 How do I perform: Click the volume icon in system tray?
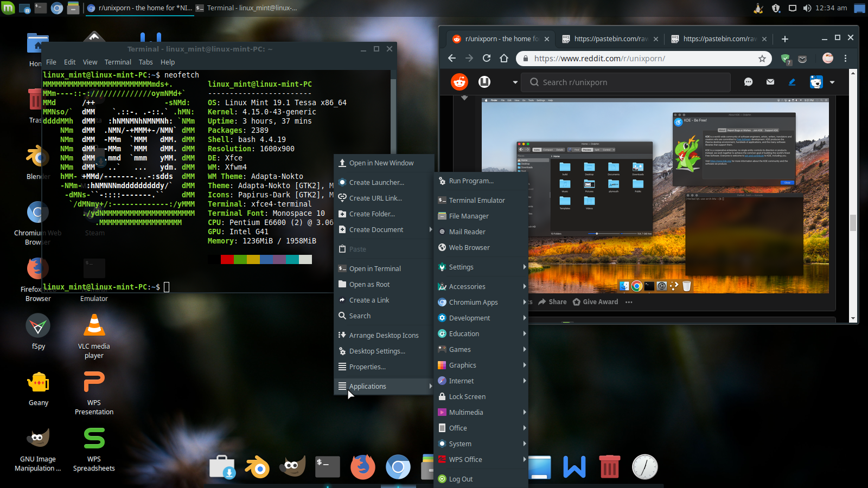[807, 8]
